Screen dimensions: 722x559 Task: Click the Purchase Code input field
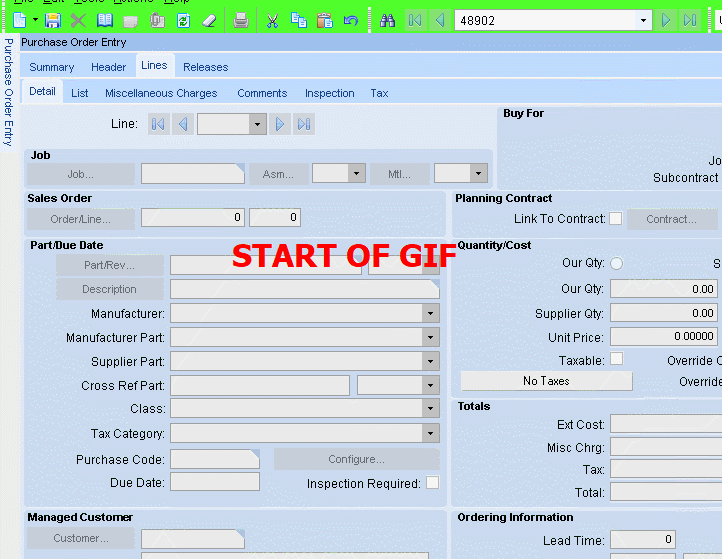pyautogui.click(x=215, y=459)
